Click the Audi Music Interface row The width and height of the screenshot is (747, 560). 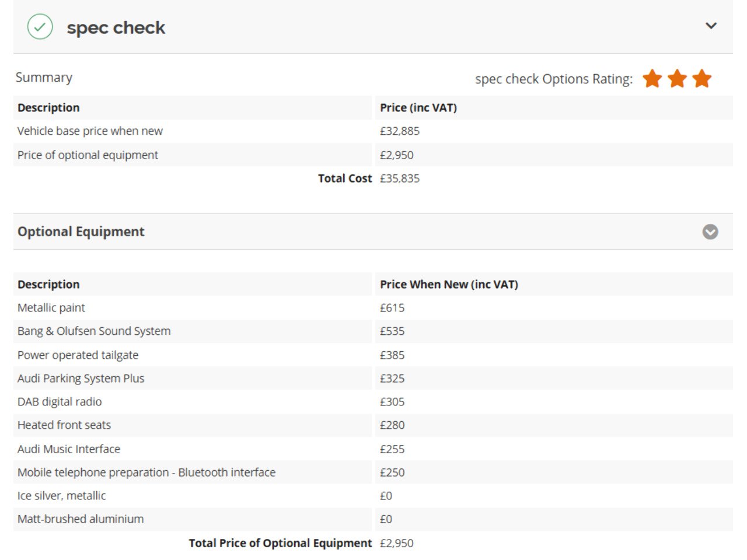[373, 449]
